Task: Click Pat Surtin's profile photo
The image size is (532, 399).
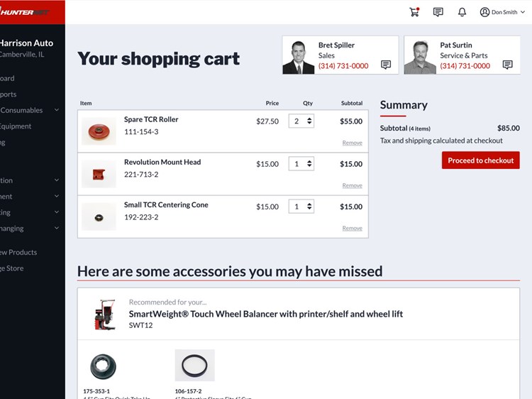Action: point(420,57)
